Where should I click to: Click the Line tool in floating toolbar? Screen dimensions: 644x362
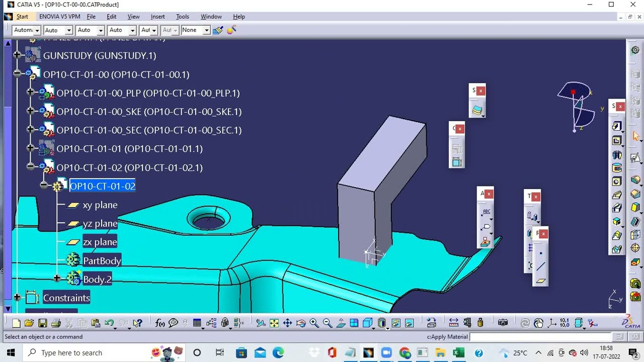click(541, 267)
